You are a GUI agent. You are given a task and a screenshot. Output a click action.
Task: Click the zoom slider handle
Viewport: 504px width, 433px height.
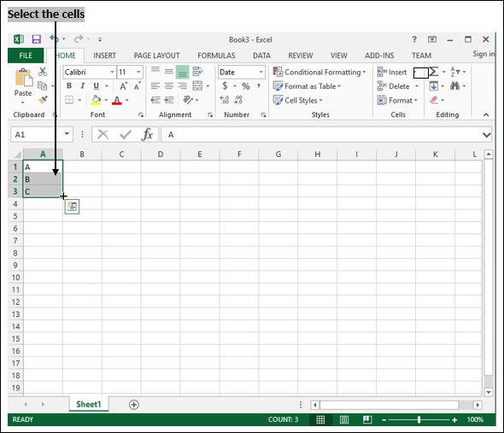pyautogui.click(x=419, y=419)
